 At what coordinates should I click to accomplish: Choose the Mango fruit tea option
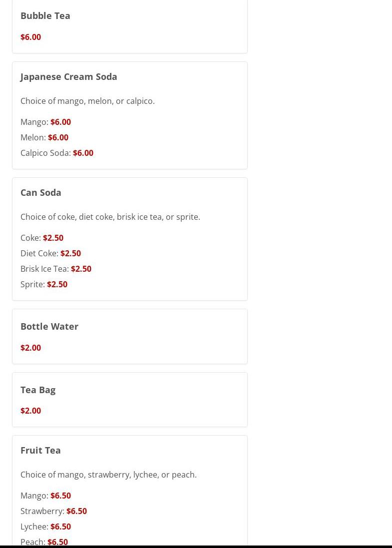[46, 496]
